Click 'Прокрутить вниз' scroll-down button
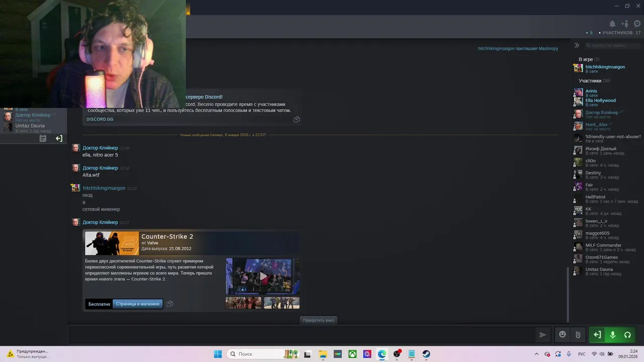 (318, 320)
